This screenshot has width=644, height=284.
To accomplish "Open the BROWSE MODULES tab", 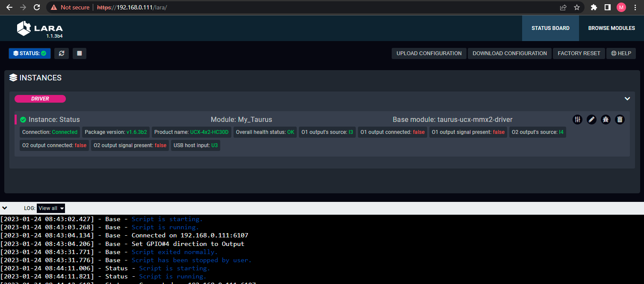I will (x=612, y=28).
